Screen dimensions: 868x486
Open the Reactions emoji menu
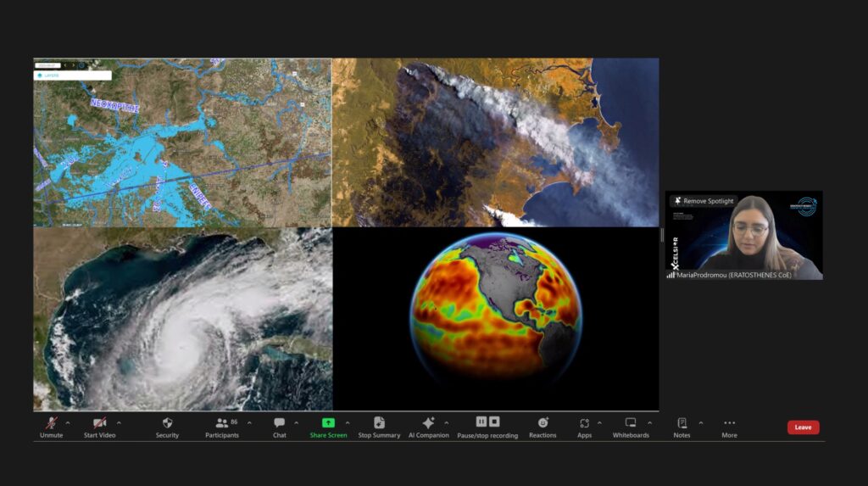tap(542, 422)
